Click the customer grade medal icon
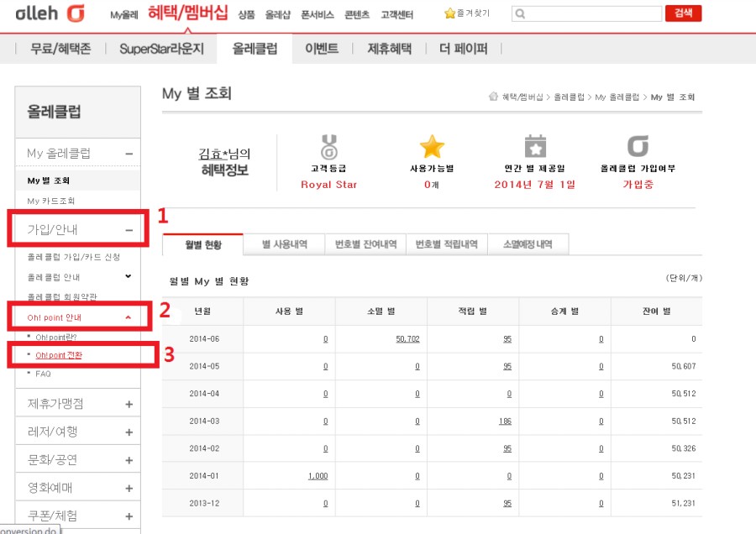 [328, 147]
